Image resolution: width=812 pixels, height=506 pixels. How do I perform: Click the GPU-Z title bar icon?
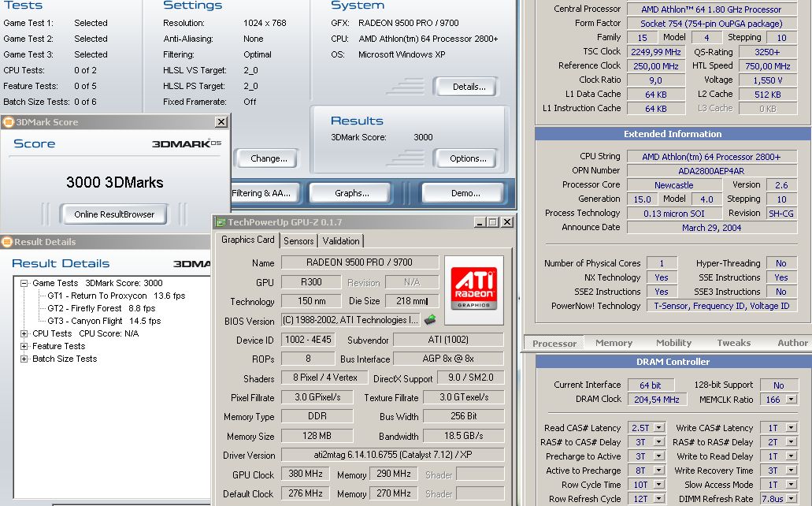click(221, 222)
